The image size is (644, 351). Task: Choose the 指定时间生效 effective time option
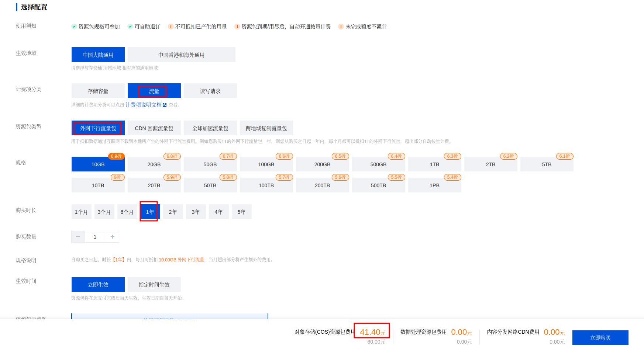coord(154,285)
